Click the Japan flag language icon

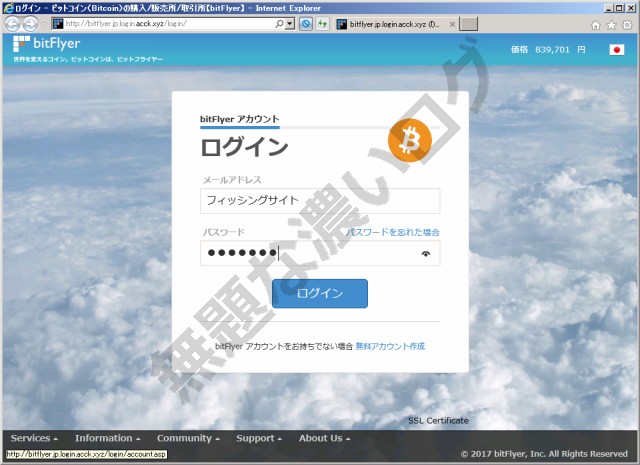tap(617, 50)
